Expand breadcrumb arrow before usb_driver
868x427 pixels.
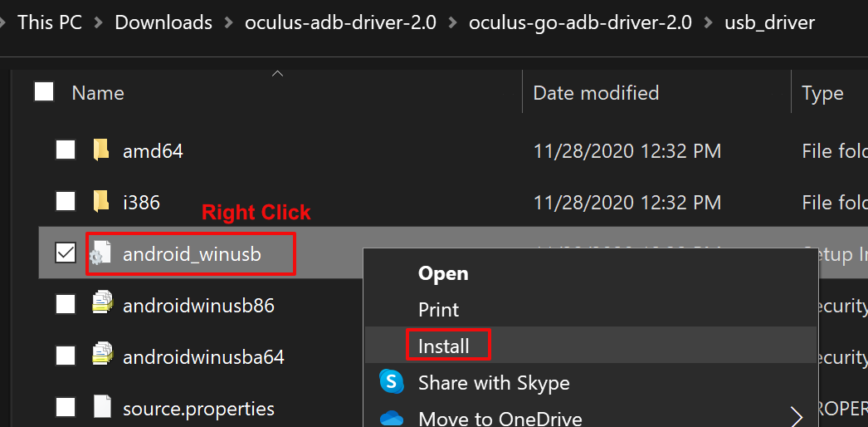coord(708,22)
